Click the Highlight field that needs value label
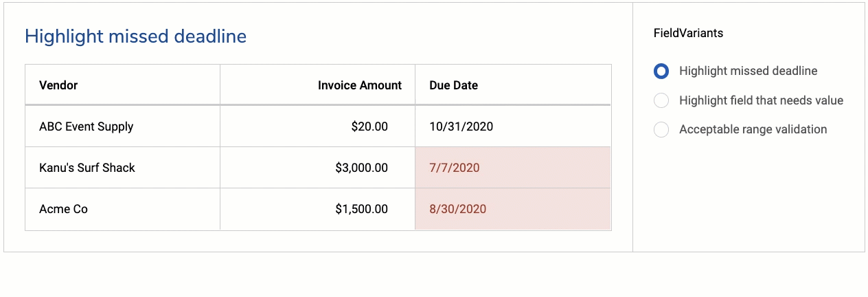Screen dimensions: 868x297 [x=761, y=100]
